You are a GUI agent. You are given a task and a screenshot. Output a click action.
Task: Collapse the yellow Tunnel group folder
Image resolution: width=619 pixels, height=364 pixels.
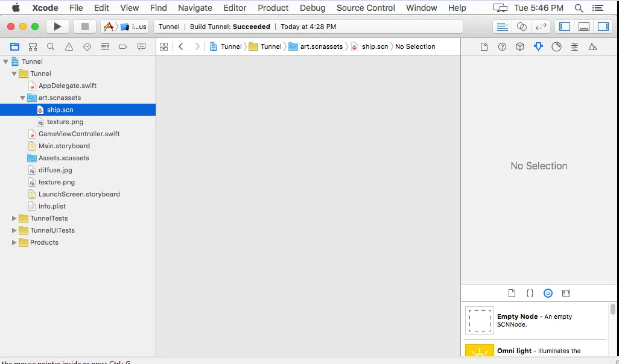click(14, 74)
